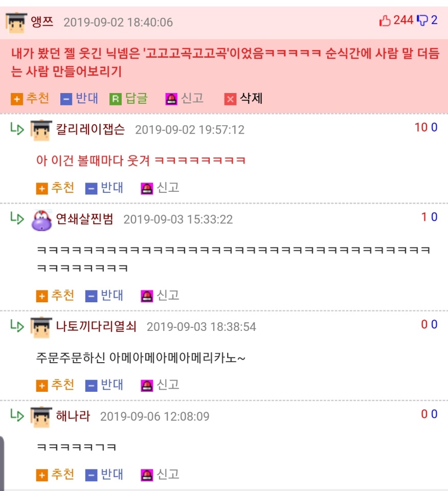Report 해나라's reply using 신고
Viewport: 448px width, 491px height.
tap(160, 475)
